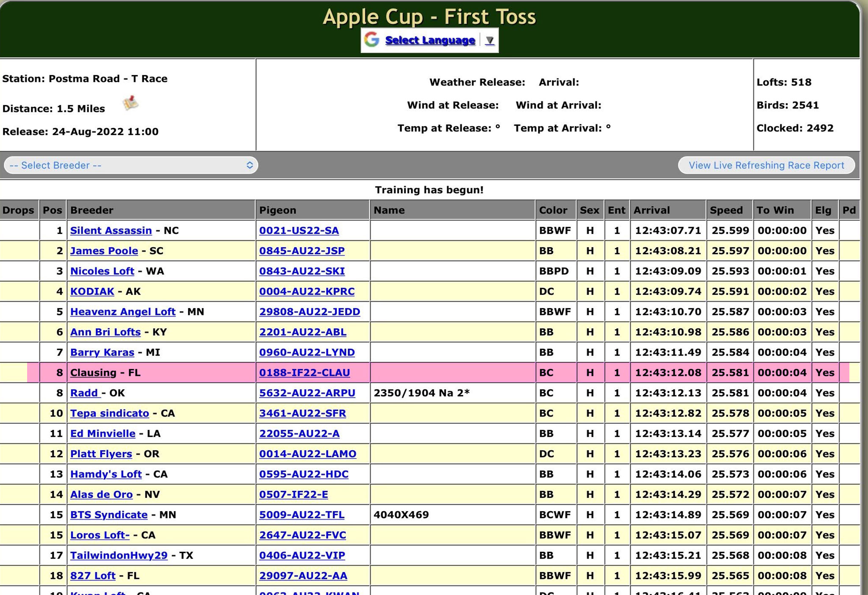
Task: Open pigeon 0004-AU22-KPRC details
Action: pos(307,292)
